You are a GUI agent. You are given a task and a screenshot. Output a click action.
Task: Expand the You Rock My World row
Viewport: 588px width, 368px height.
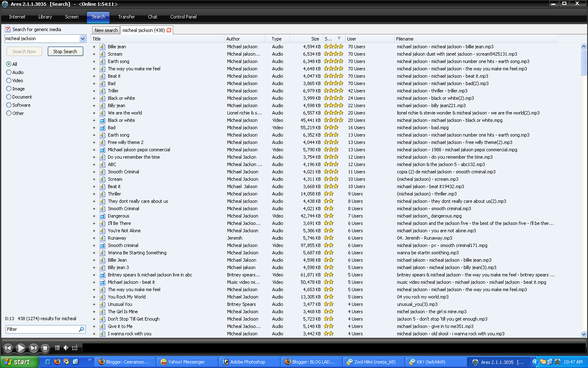[x=94, y=297]
